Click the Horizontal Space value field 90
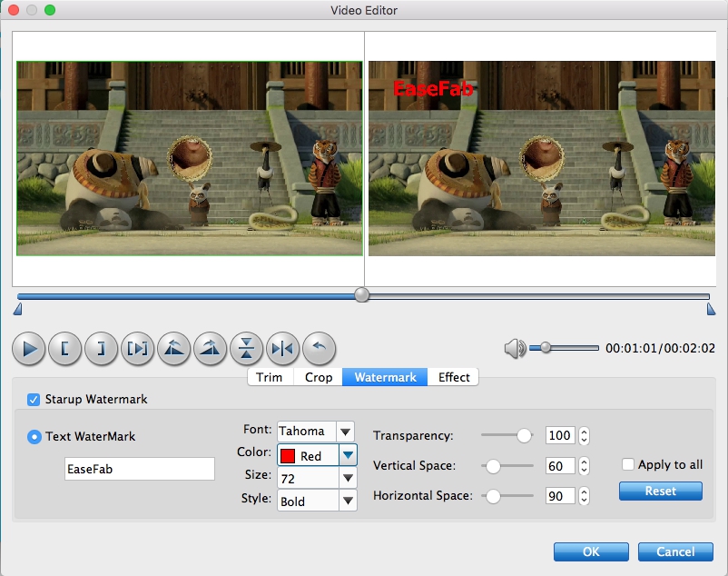Image resolution: width=728 pixels, height=576 pixels. point(560,496)
